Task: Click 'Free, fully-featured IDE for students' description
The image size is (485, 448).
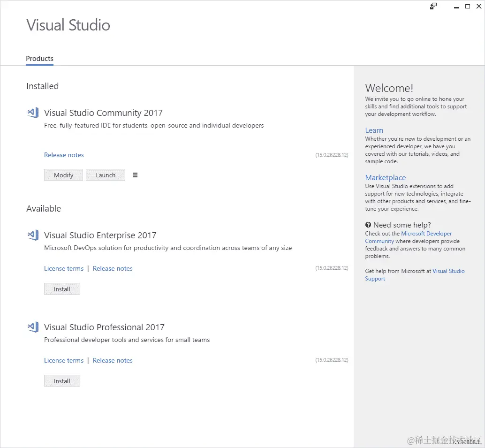Action: pyautogui.click(x=154, y=125)
